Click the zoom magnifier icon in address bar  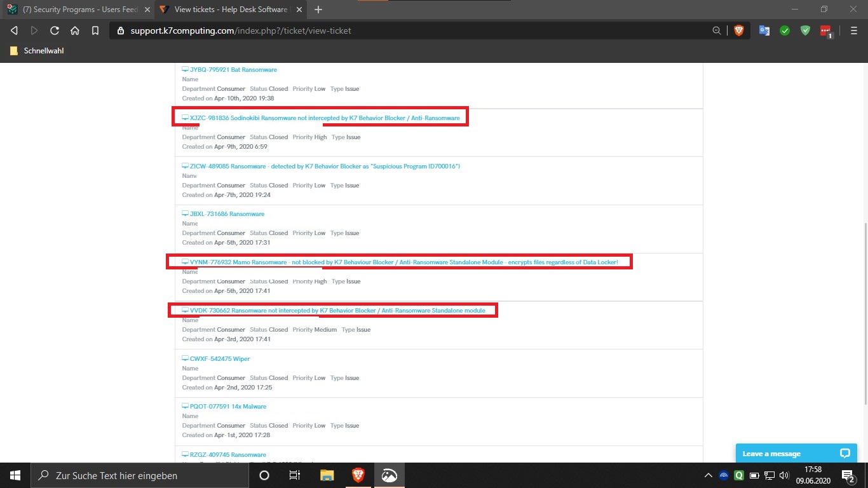click(717, 30)
